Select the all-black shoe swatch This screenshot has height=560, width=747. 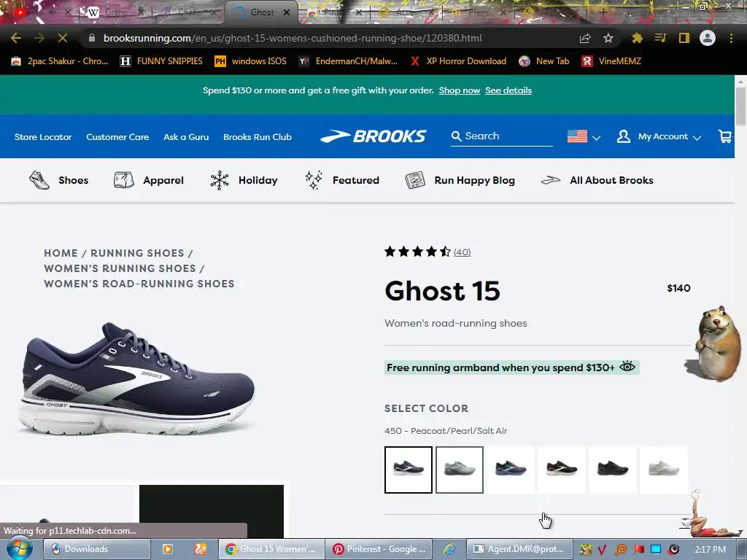click(613, 470)
